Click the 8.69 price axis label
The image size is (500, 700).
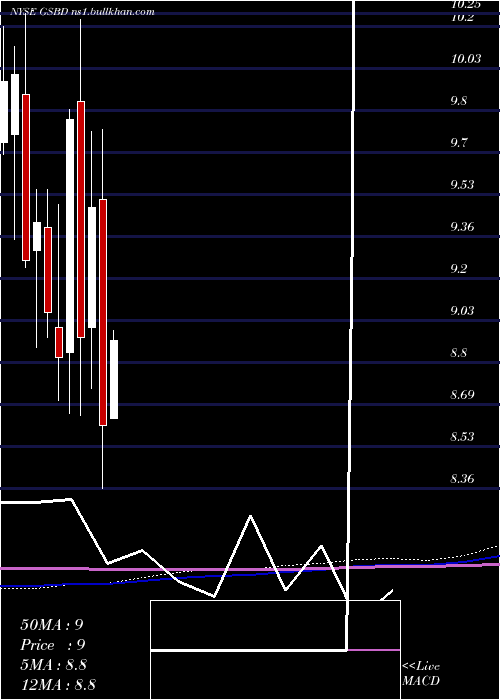462,394
